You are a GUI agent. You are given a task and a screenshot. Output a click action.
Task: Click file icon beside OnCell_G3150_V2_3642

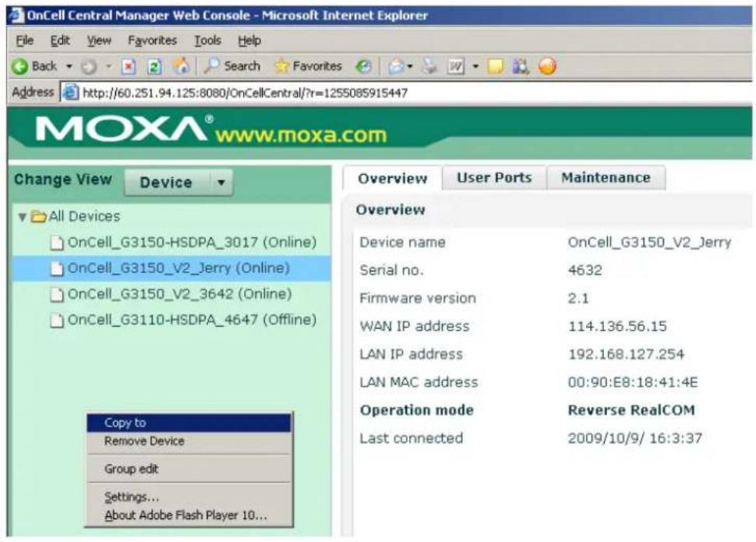tap(57, 295)
